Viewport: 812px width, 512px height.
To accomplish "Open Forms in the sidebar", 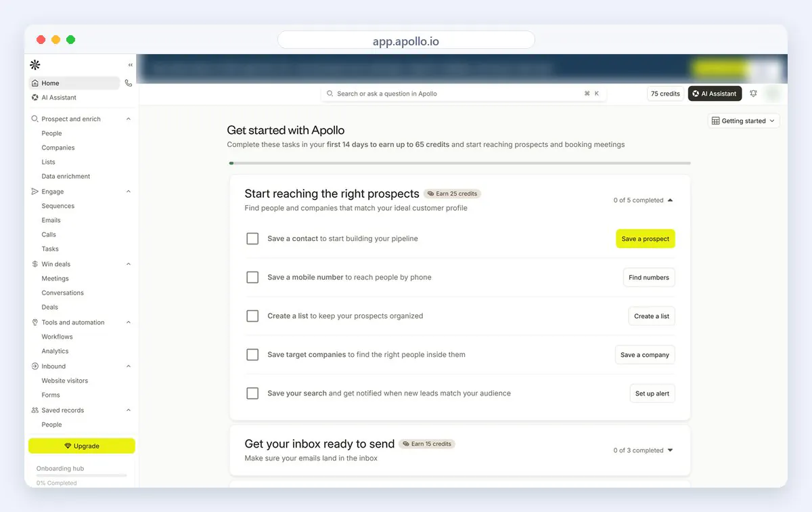I will pyautogui.click(x=51, y=395).
